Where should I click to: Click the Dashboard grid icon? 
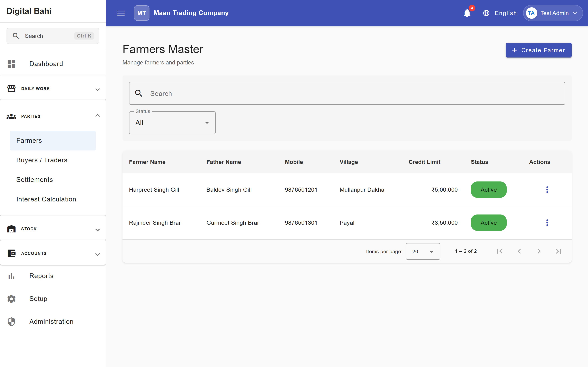[x=11, y=64]
